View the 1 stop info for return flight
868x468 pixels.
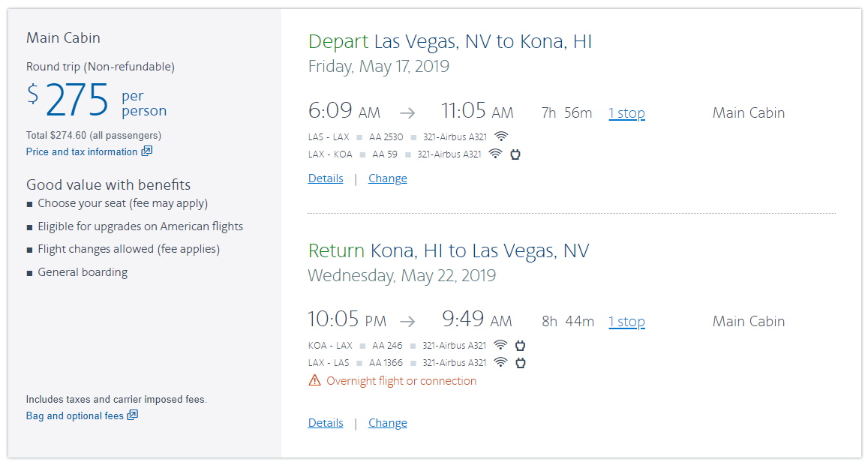click(x=626, y=322)
